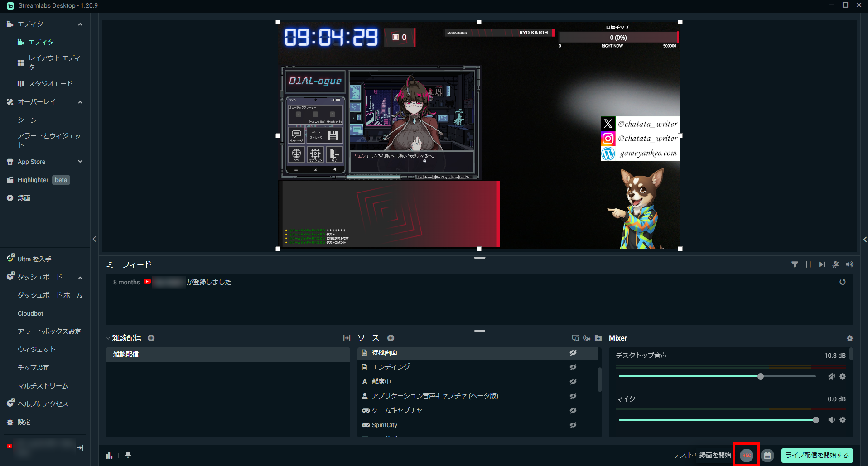Refresh the 8 months subscription event
The image size is (868, 466).
click(x=843, y=282)
